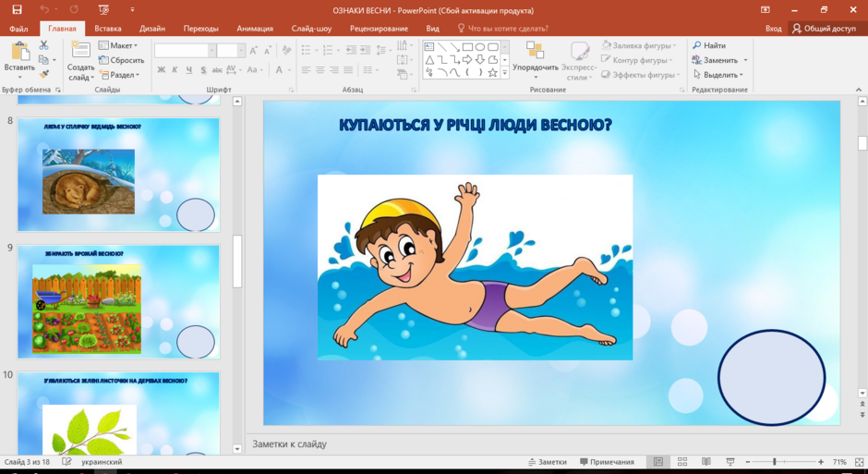This screenshot has width=868, height=474.
Task: Zoom out with the minus button
Action: click(748, 461)
